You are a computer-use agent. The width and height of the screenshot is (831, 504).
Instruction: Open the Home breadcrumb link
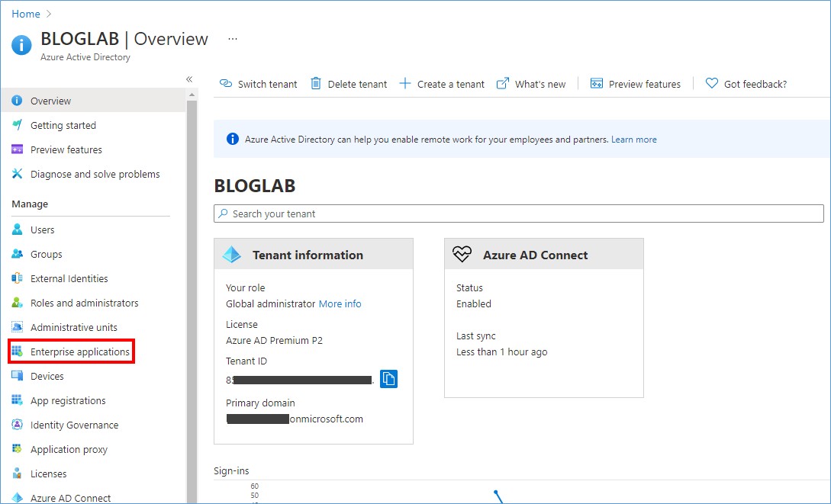26,14
